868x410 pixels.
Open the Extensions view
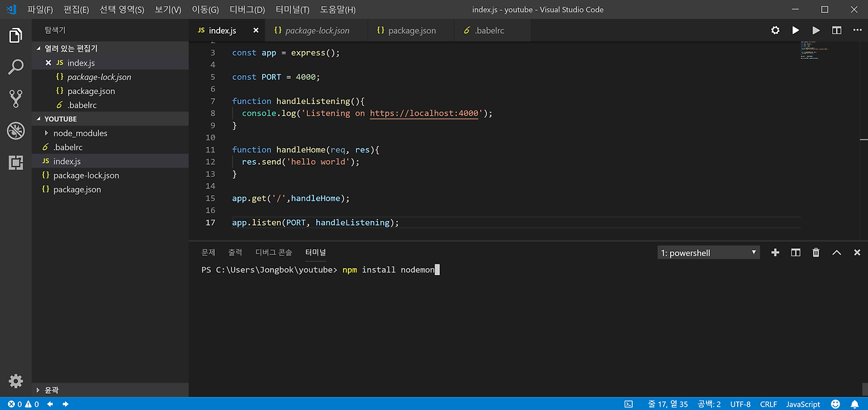16,163
